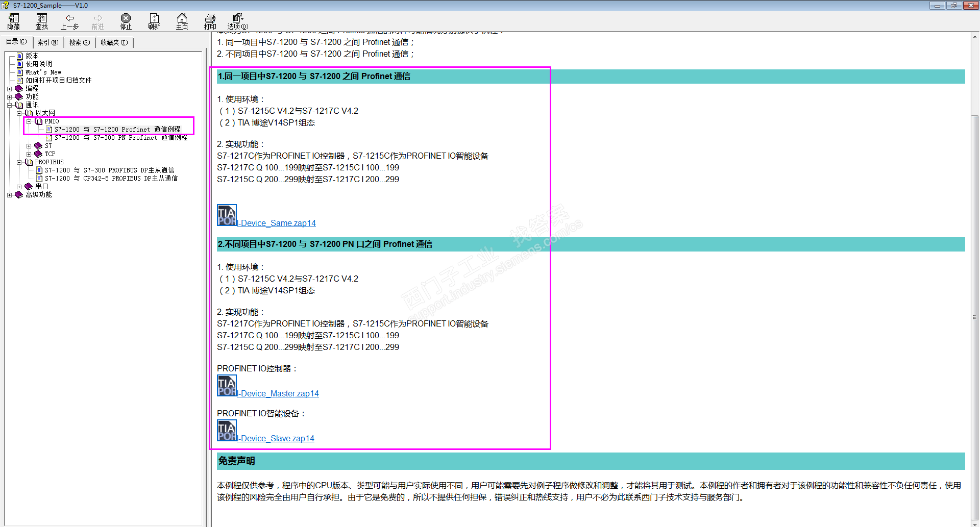The height and width of the screenshot is (527, 980).
Task: Expand the 串口 tree node
Action: click(x=19, y=187)
